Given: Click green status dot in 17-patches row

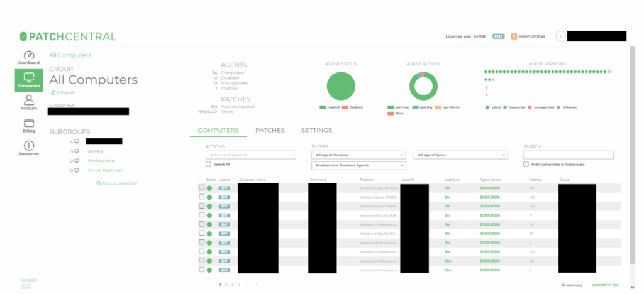Looking at the screenshot, I should [209, 215].
